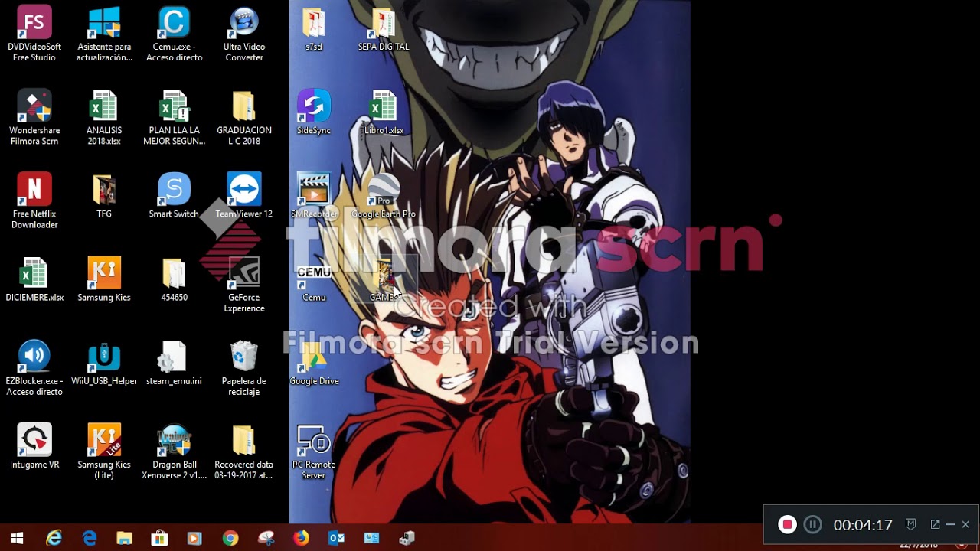The height and width of the screenshot is (551, 980).
Task: Open File Explorer from taskbar
Action: click(x=124, y=538)
